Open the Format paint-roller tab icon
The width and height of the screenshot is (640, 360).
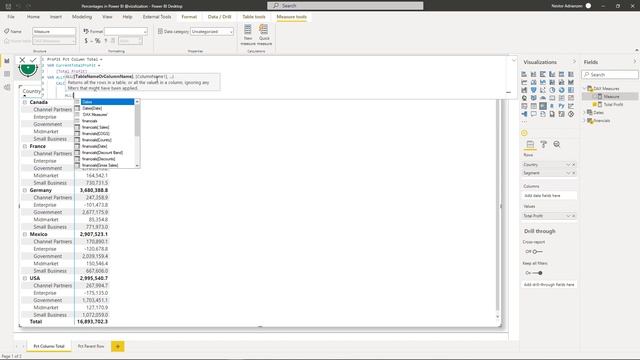544,144
